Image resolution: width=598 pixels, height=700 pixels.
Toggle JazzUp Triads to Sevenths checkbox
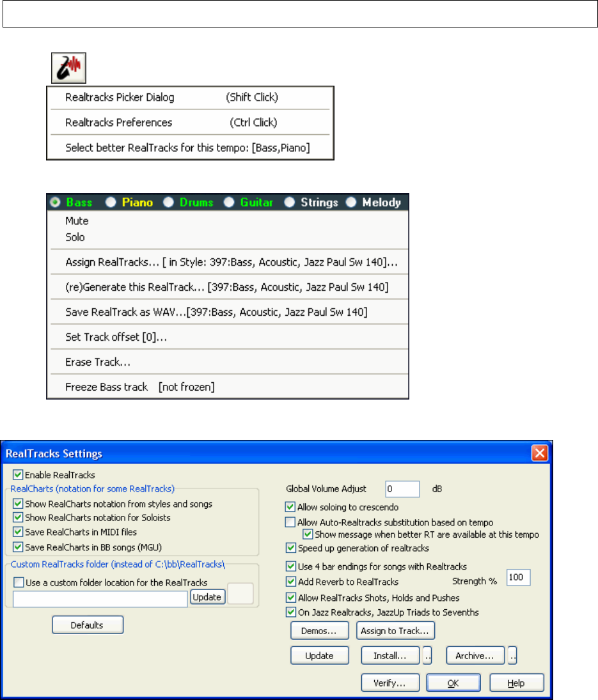(291, 612)
